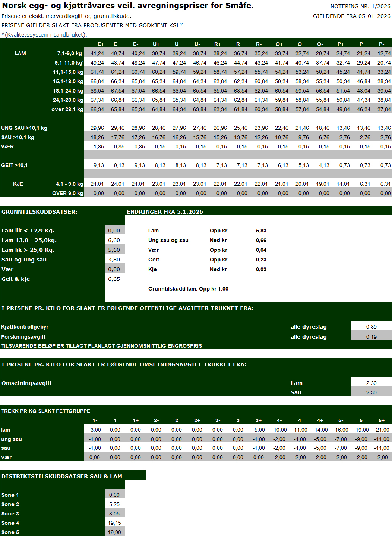Click the UNG SAU >10,1 kg row label
392x536 pixels.
24,128
